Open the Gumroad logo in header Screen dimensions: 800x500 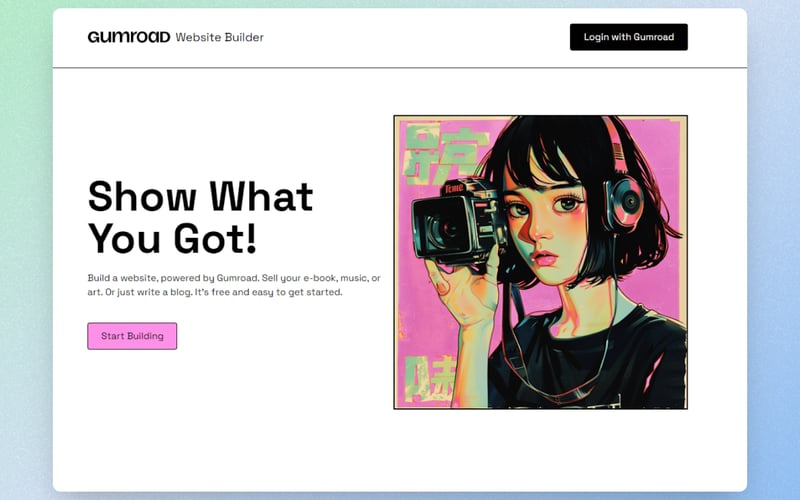coord(129,37)
